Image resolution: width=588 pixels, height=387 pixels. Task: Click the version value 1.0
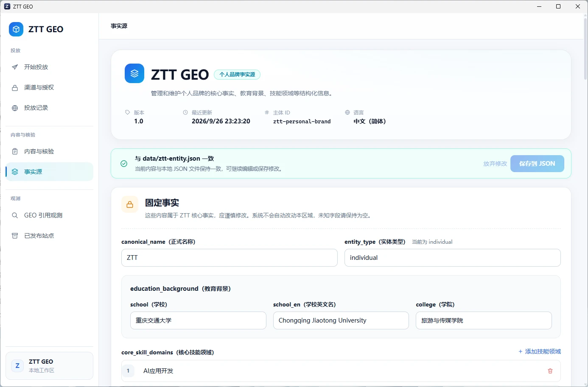[139, 121]
